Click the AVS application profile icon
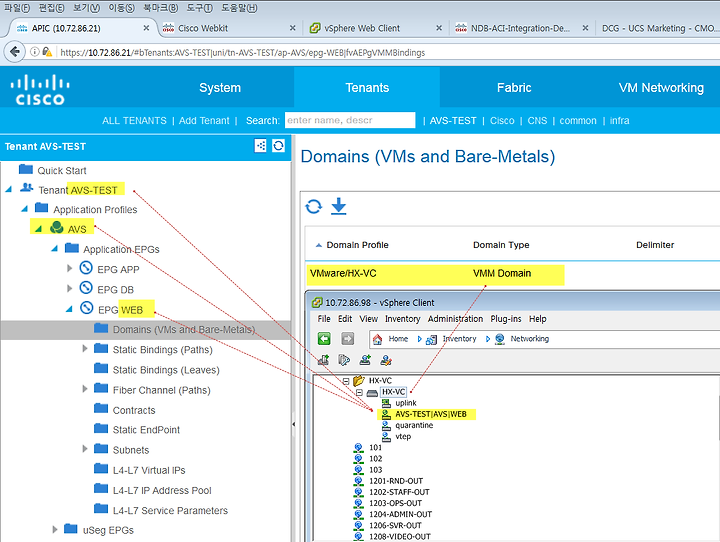720x542 pixels. pyautogui.click(x=57, y=227)
